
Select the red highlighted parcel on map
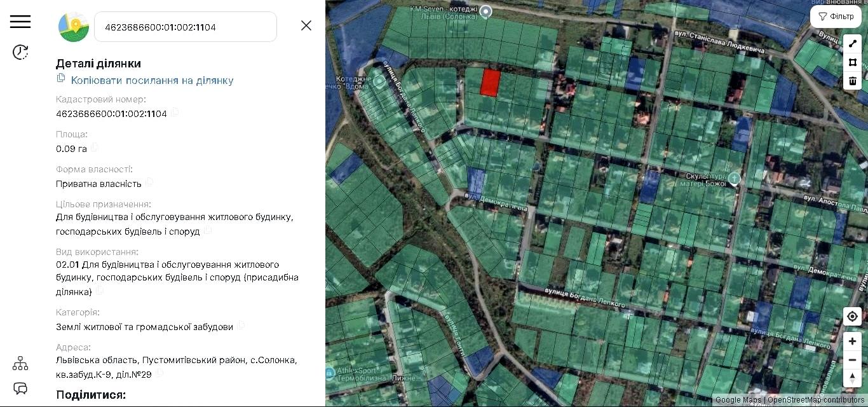tap(490, 83)
